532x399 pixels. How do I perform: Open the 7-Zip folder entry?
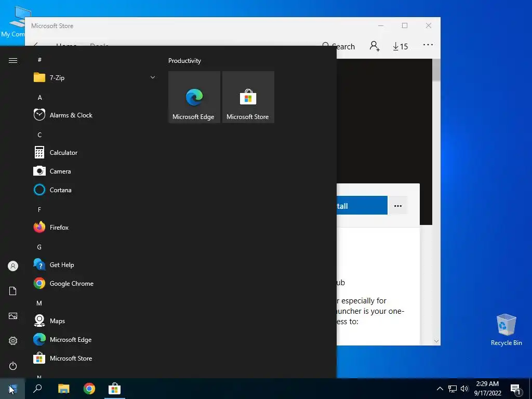coord(95,78)
